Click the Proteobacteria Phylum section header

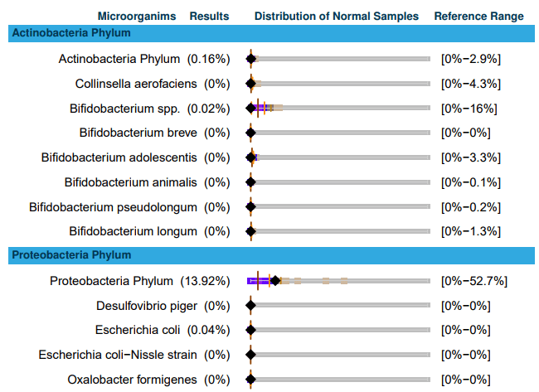[x=71, y=255]
